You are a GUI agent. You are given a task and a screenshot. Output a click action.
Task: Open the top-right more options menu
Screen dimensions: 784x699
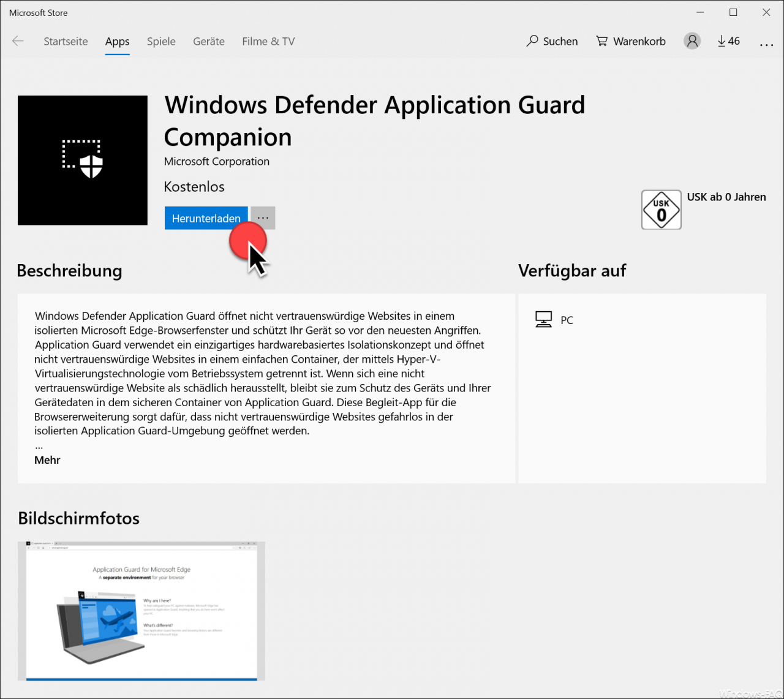[x=766, y=44]
